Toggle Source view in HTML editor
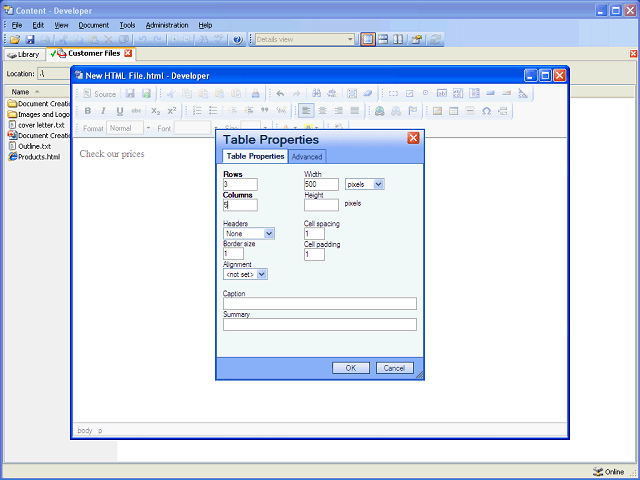640x480 pixels. click(100, 94)
